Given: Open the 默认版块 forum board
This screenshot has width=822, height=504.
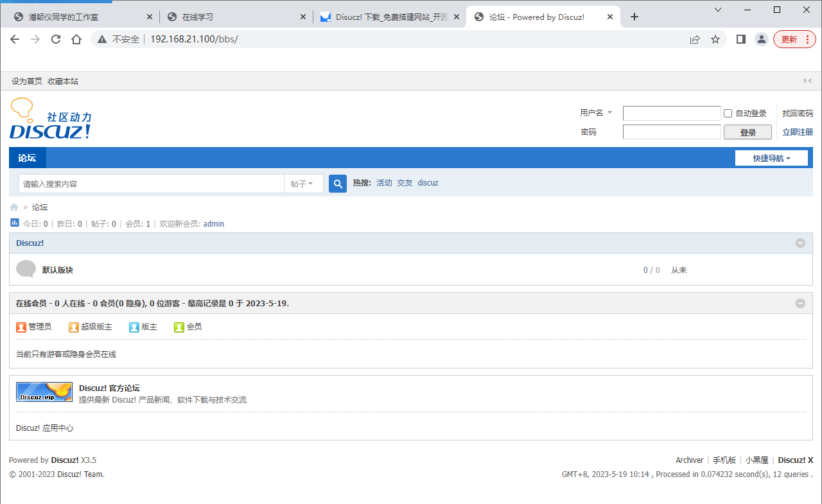Looking at the screenshot, I should (58, 270).
